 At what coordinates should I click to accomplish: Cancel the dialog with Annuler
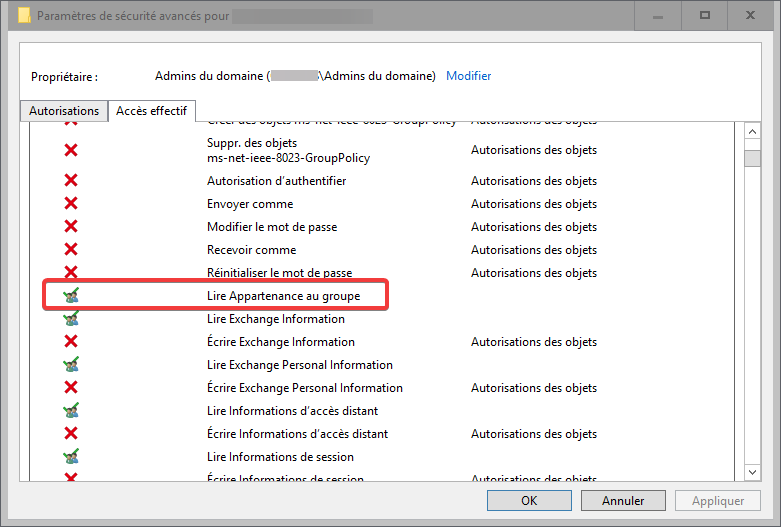[x=623, y=501]
